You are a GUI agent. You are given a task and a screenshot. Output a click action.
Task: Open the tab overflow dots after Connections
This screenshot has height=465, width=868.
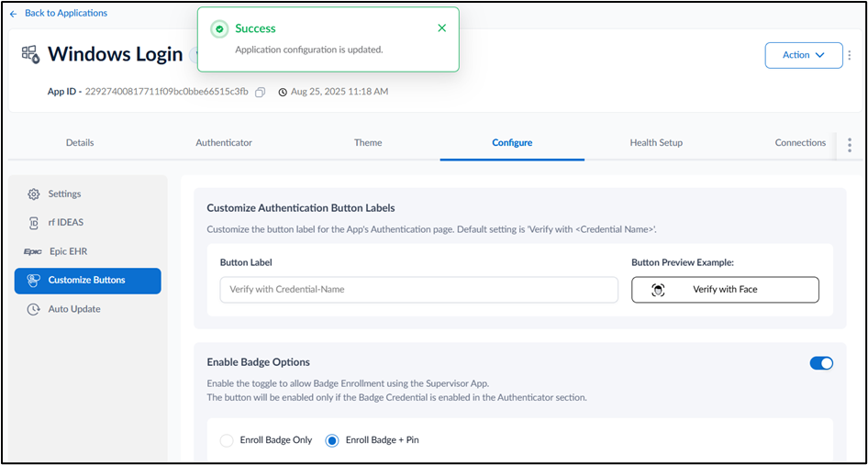pos(850,145)
